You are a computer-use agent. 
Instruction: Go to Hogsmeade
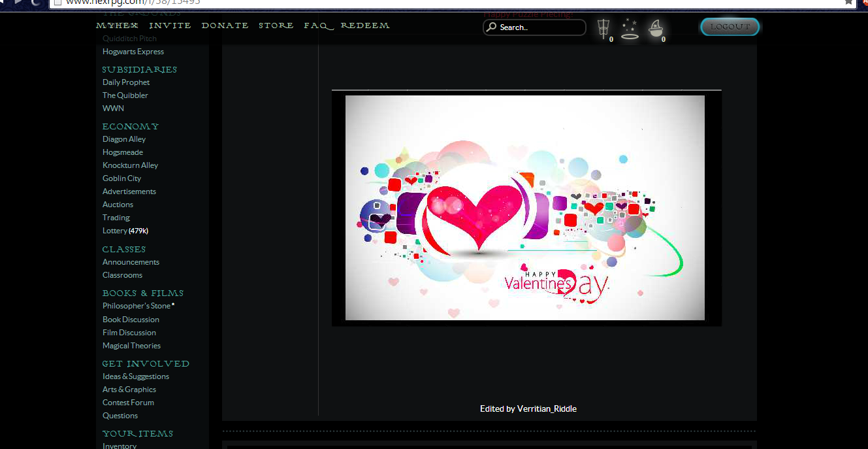[123, 152]
